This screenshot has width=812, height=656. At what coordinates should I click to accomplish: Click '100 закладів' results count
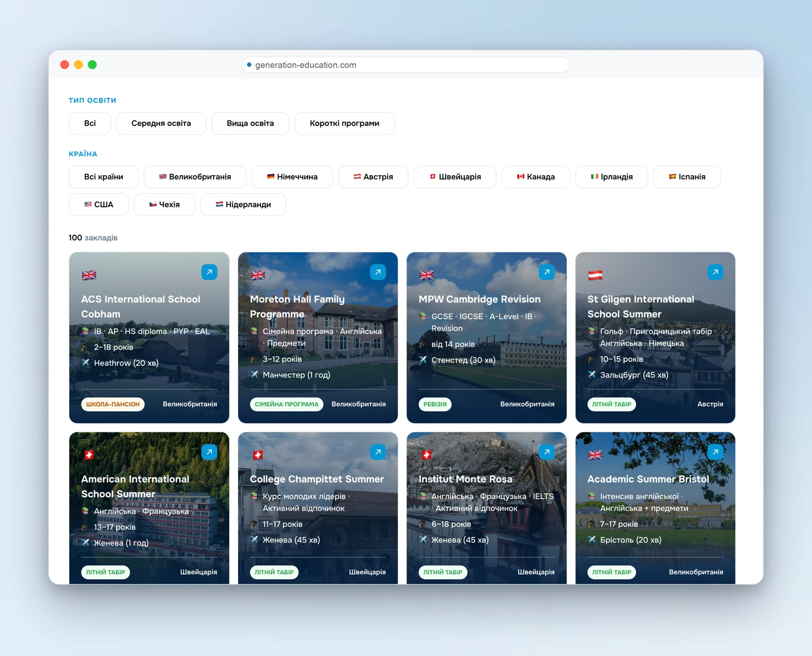click(93, 237)
